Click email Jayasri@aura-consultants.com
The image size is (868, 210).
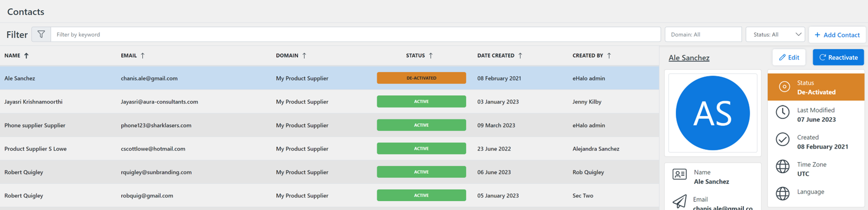pos(159,102)
